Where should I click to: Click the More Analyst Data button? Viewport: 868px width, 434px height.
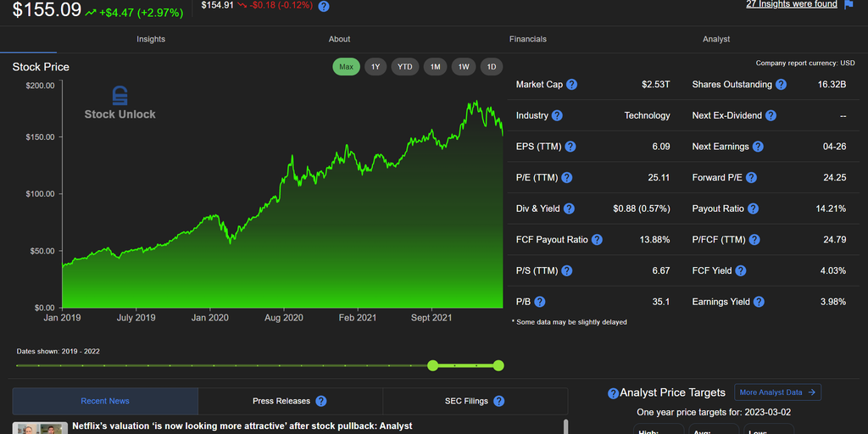[777, 392]
